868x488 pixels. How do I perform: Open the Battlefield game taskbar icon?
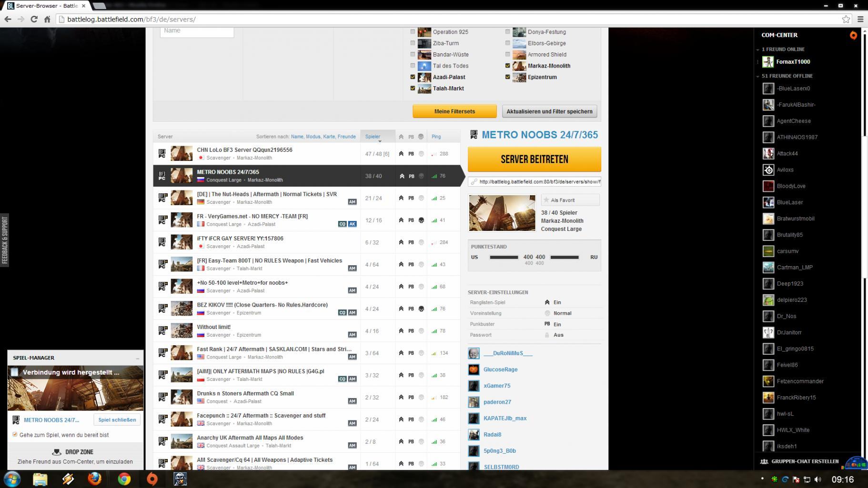(180, 479)
